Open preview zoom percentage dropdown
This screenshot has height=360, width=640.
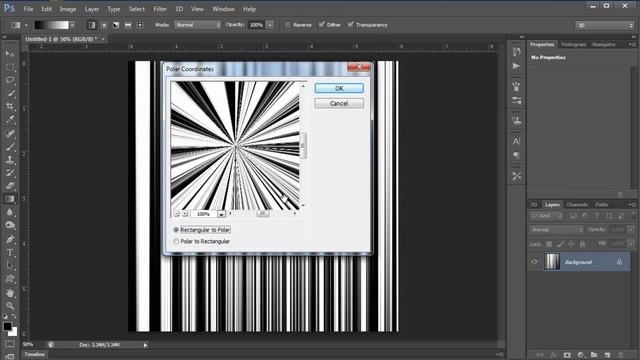pyautogui.click(x=221, y=214)
